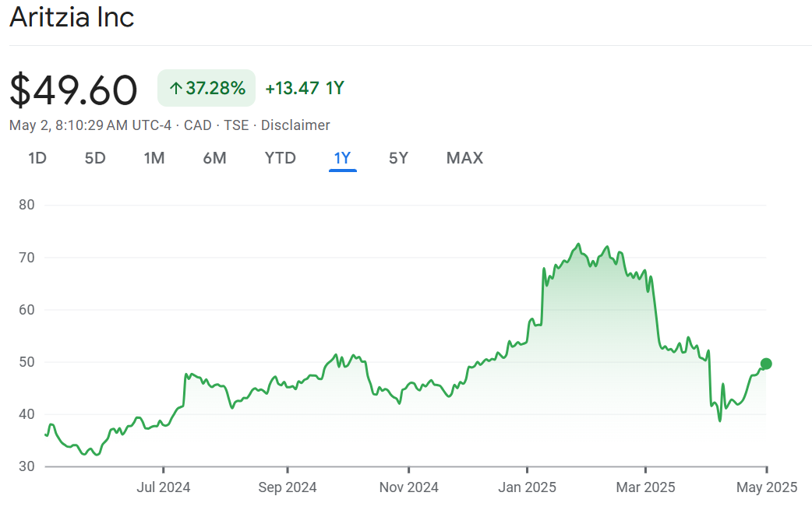Select the YTD range tab
Screen dimensions: 812x510
coord(281,158)
